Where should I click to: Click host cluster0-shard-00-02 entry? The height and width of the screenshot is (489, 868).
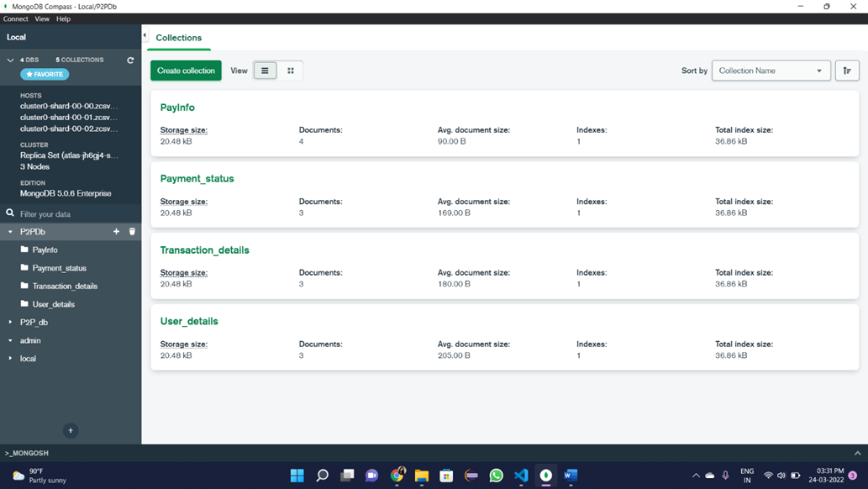69,129
